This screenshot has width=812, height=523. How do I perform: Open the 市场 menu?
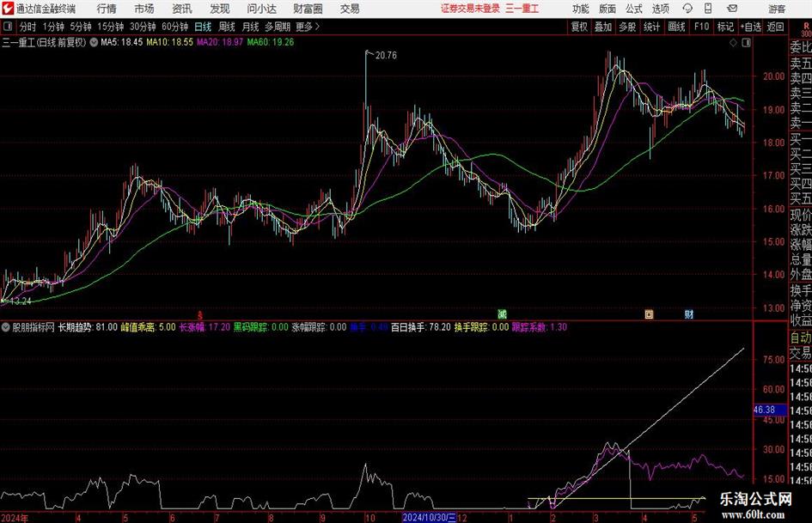(144, 9)
